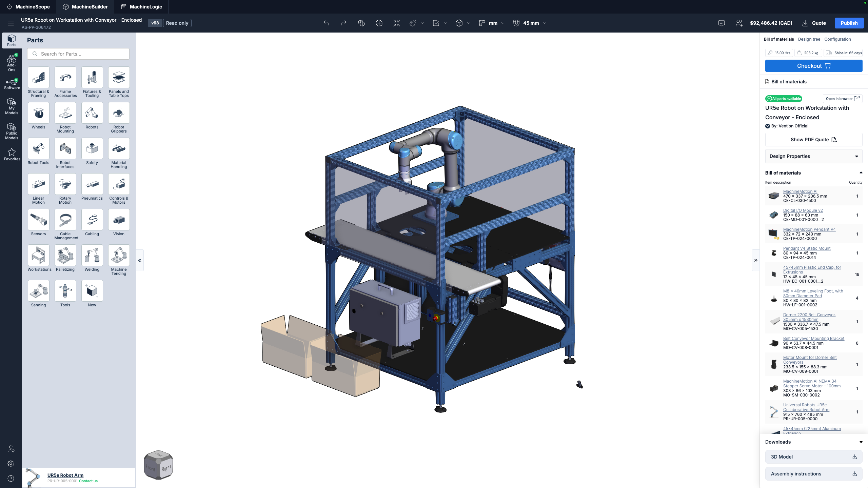Open the Frame Accessories category
868x488 pixels.
pos(65,82)
